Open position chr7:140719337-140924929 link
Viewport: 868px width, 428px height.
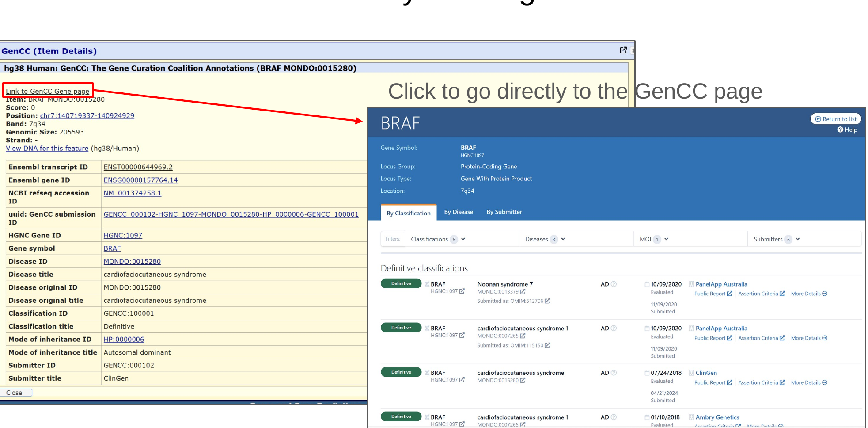tap(87, 116)
